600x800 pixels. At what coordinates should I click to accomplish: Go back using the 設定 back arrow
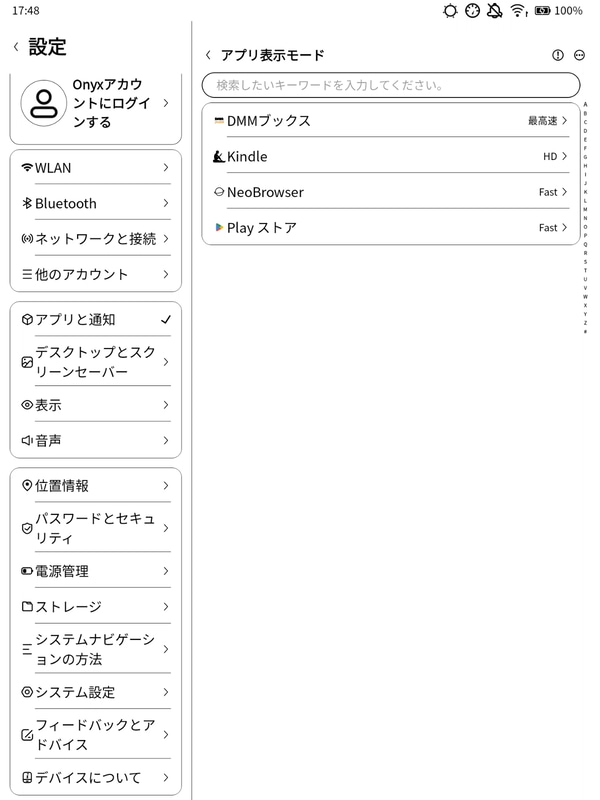(14, 45)
